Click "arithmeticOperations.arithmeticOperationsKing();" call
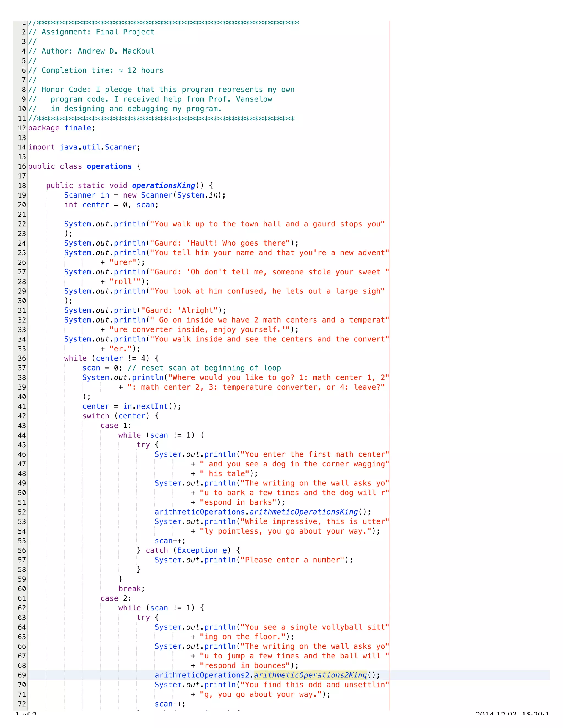 [x=263, y=512]
